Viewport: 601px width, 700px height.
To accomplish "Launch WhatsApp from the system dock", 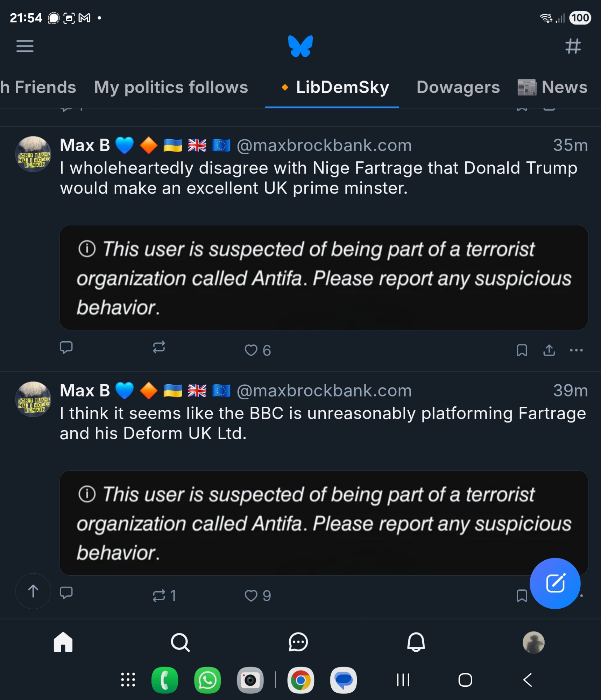I will point(207,680).
